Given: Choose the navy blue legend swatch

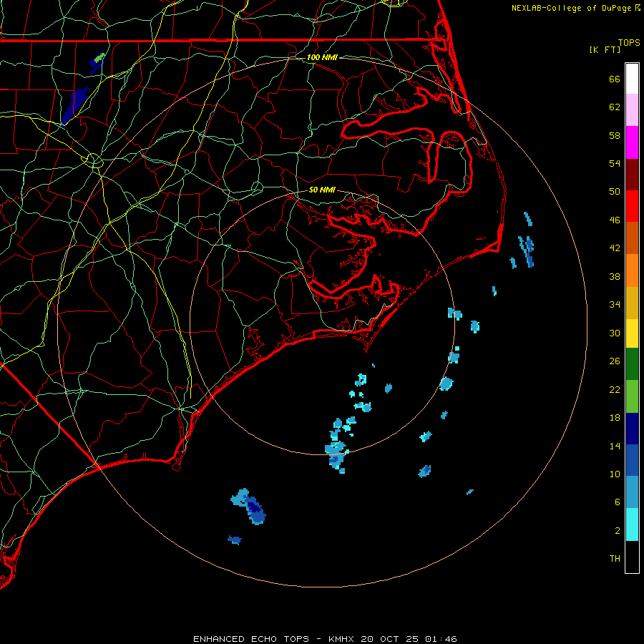Looking at the screenshot, I should tap(632, 429).
